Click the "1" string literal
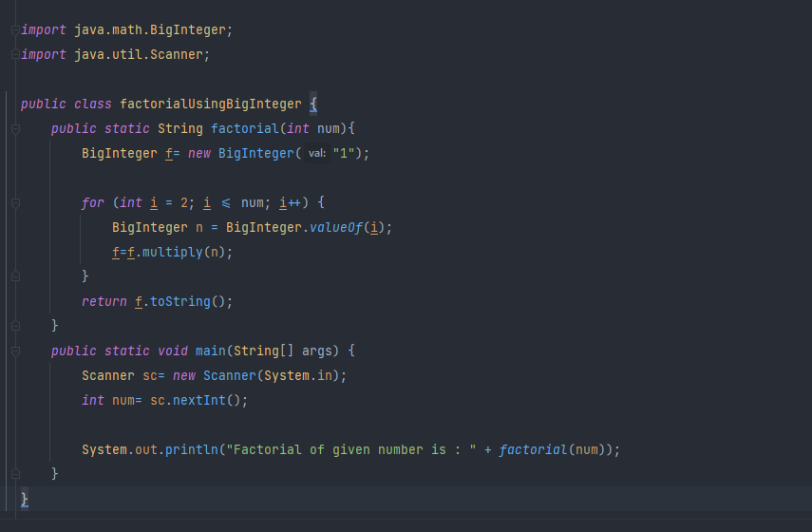This screenshot has width=812, height=532. pyautogui.click(x=344, y=153)
